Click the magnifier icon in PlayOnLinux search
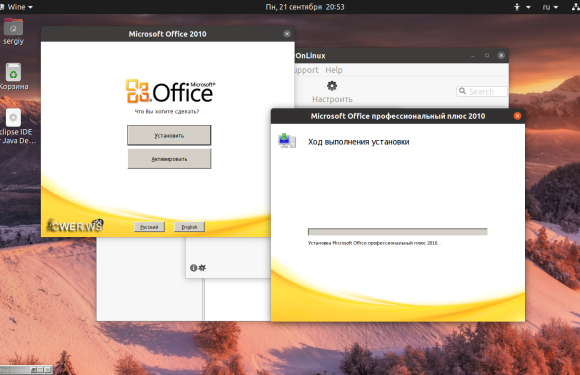The height and width of the screenshot is (375, 580). 462,91
